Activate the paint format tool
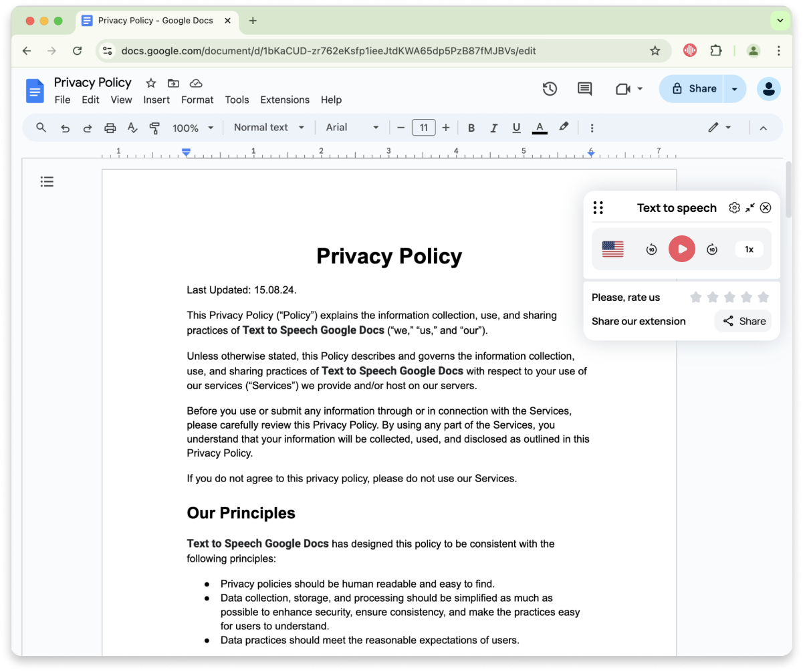 click(x=154, y=128)
